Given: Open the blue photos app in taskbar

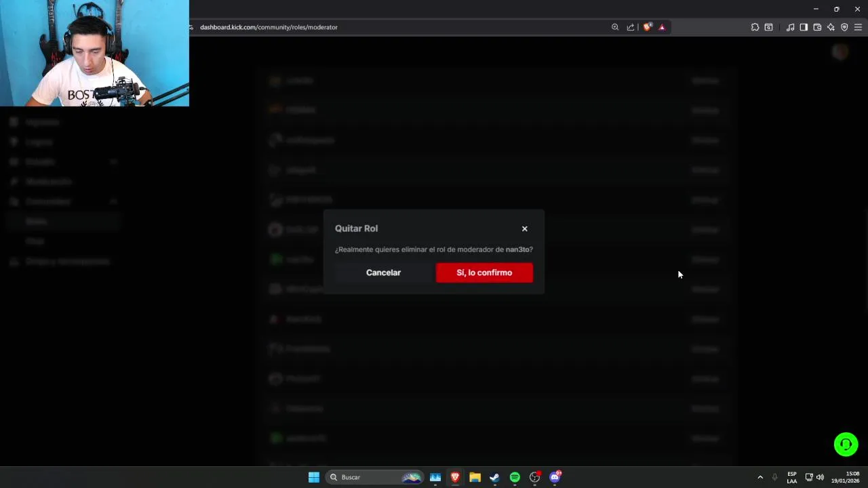Looking at the screenshot, I should (x=435, y=477).
